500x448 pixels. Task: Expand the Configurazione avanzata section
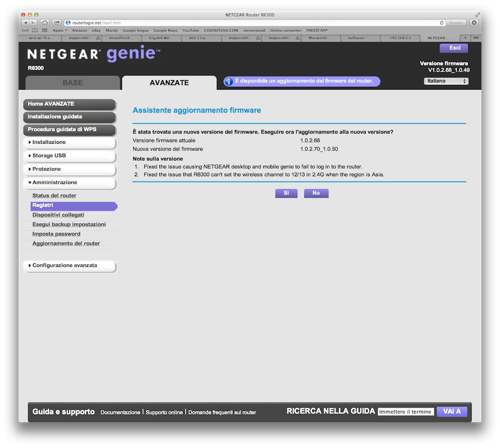tap(69, 265)
